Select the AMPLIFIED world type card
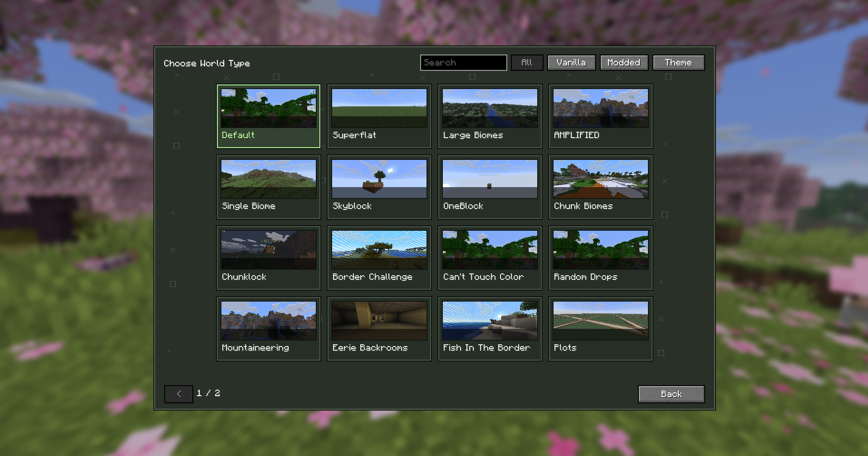 click(601, 116)
